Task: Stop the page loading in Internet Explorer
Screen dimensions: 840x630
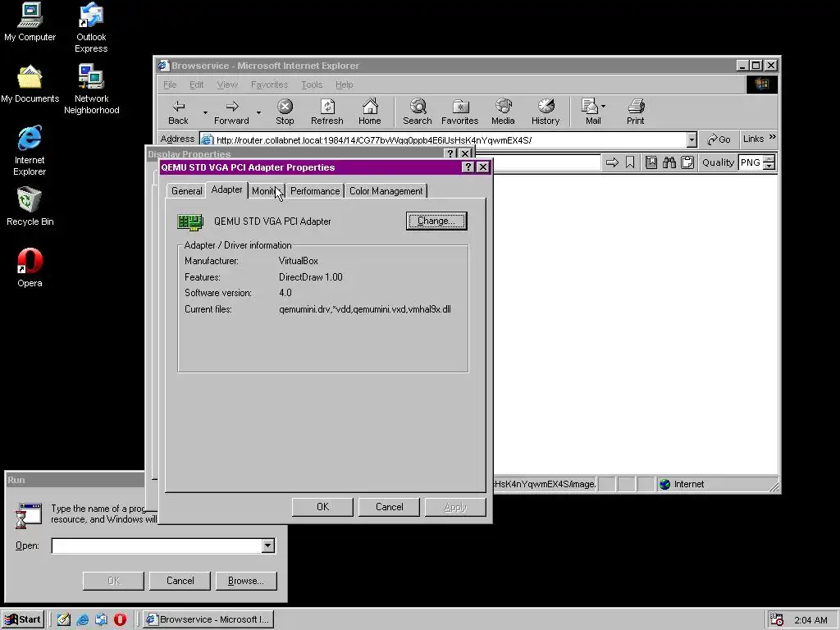Action: pyautogui.click(x=285, y=112)
